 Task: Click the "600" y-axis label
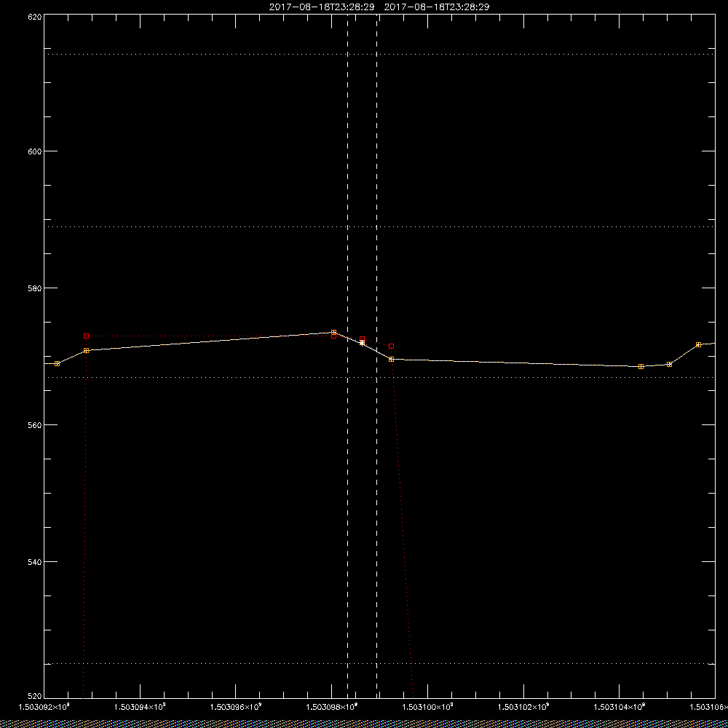click(35, 151)
